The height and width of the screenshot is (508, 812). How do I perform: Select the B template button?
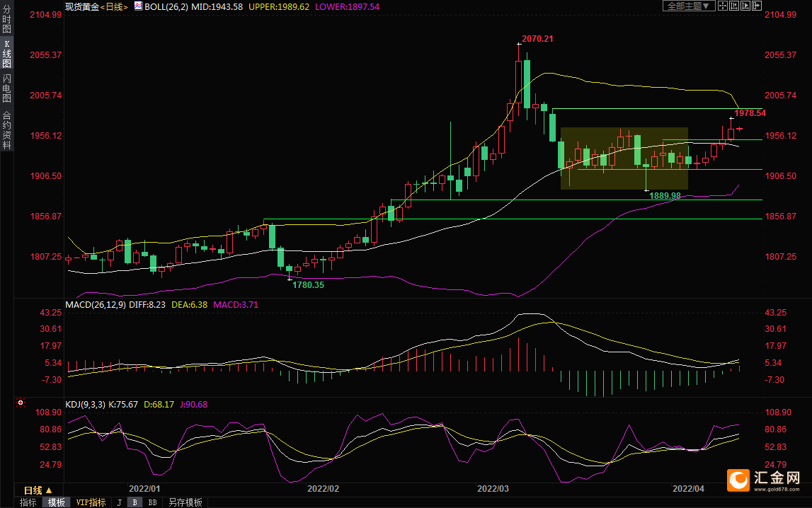pos(135,502)
